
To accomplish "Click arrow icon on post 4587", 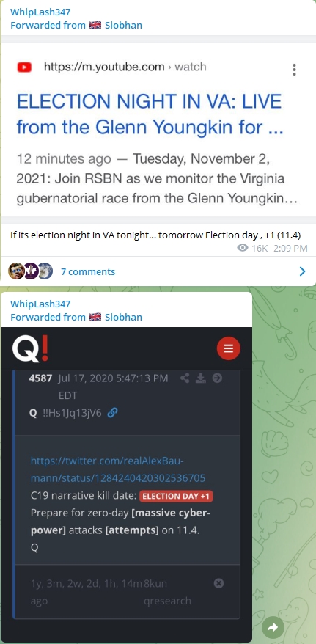I will coord(217,378).
